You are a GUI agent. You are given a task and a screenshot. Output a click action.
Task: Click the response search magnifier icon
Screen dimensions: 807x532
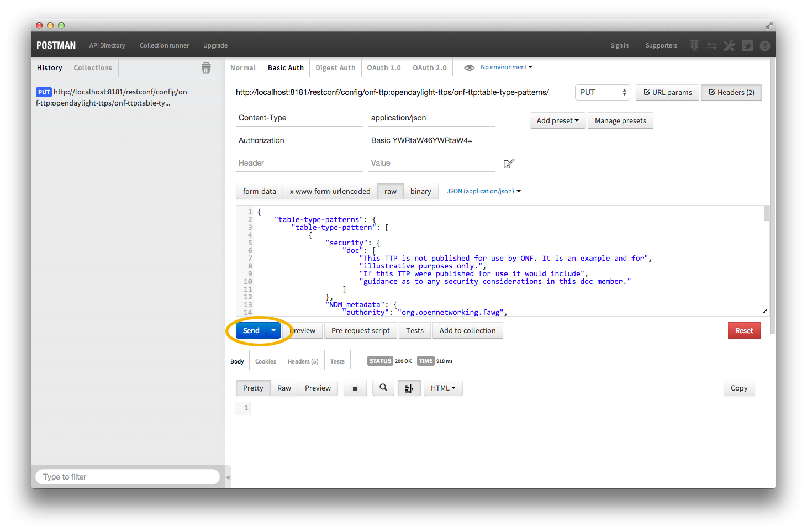point(383,388)
